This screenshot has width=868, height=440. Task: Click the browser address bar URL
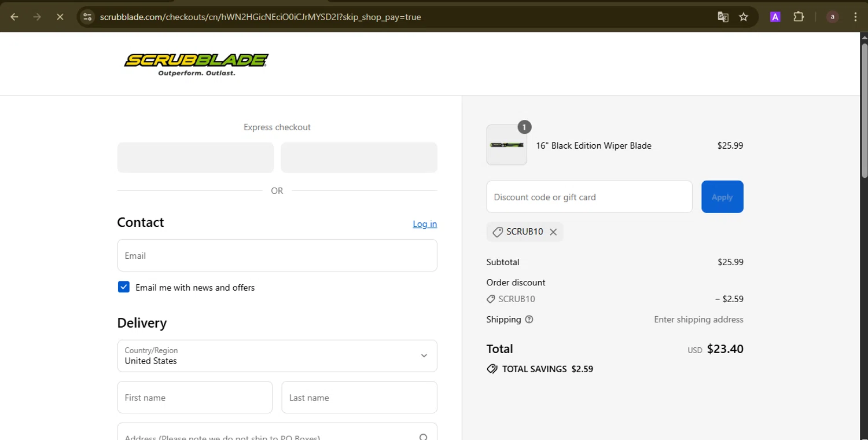click(x=260, y=17)
